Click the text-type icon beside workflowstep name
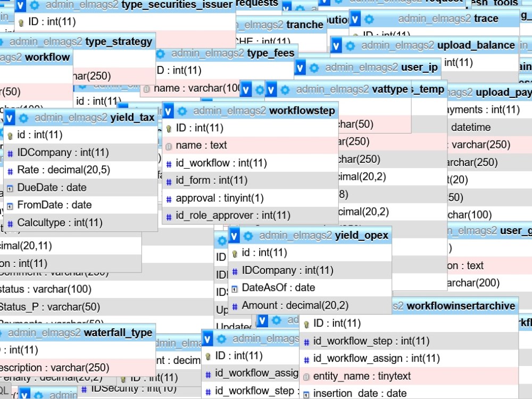532x399 pixels. [x=168, y=146]
